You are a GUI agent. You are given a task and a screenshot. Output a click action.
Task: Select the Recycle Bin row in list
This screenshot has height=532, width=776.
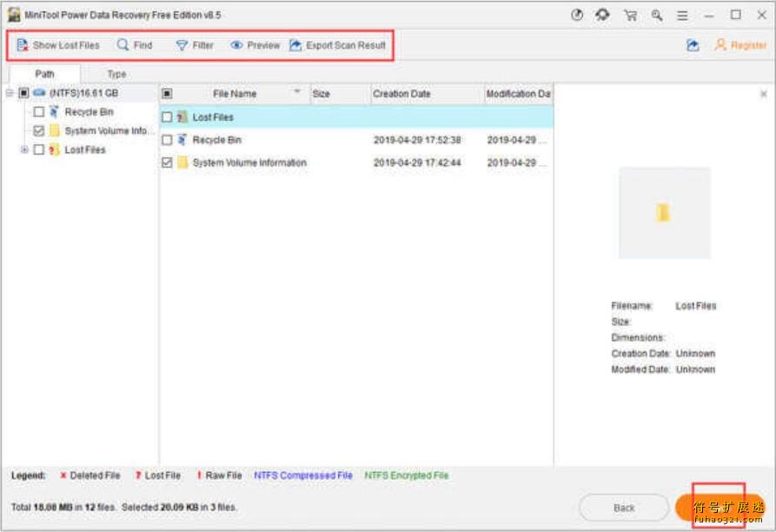click(356, 140)
